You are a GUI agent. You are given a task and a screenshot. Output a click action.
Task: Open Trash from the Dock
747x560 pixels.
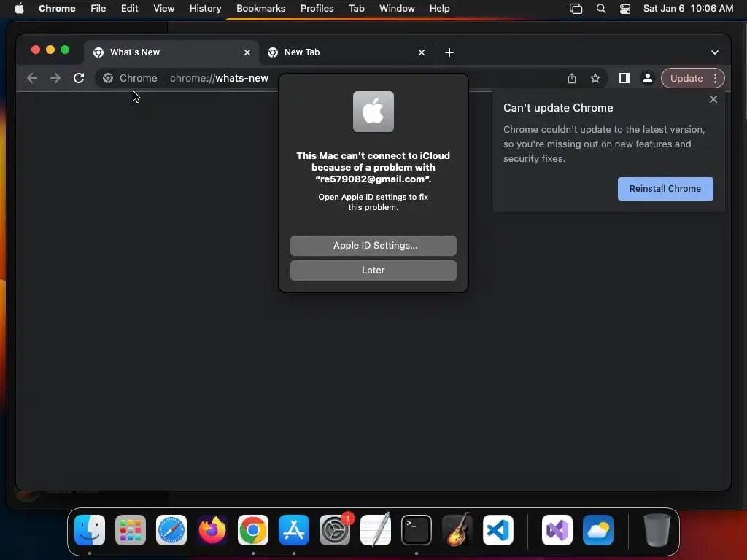[657, 530]
